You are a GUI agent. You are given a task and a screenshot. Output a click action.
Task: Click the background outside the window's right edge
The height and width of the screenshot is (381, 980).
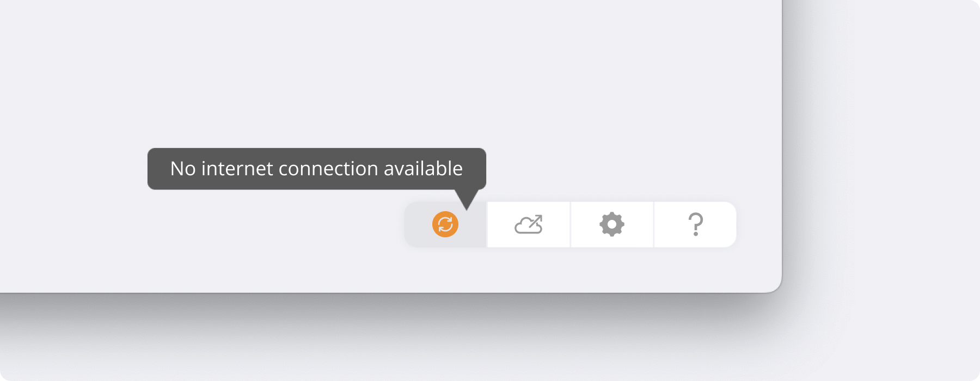click(x=882, y=163)
